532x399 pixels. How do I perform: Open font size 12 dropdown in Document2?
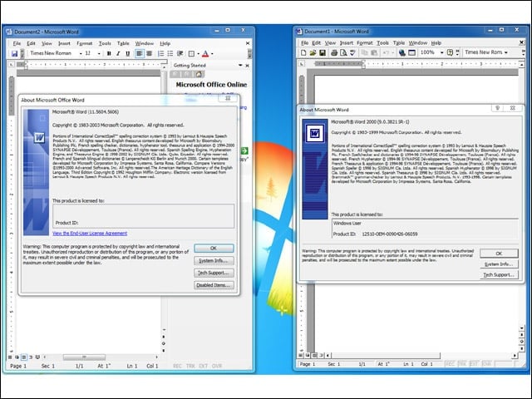99,53
